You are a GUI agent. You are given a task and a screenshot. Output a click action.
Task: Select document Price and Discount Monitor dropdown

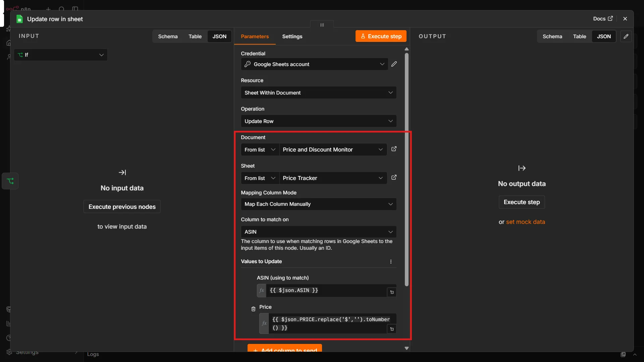pyautogui.click(x=333, y=149)
